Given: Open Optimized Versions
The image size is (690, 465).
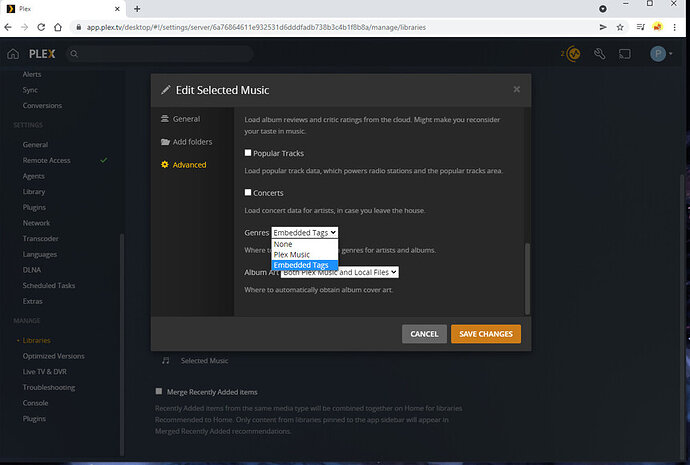Looking at the screenshot, I should pyautogui.click(x=54, y=356).
